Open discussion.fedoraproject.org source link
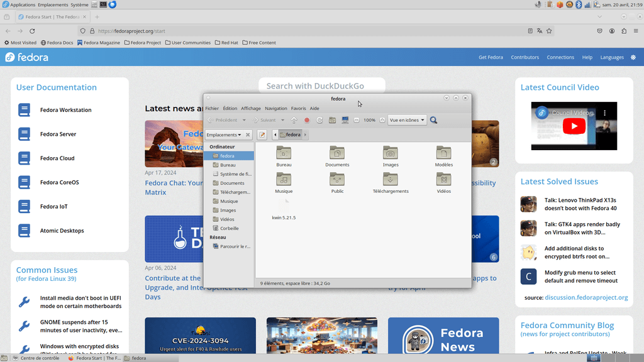The width and height of the screenshot is (644, 362). pos(587,297)
